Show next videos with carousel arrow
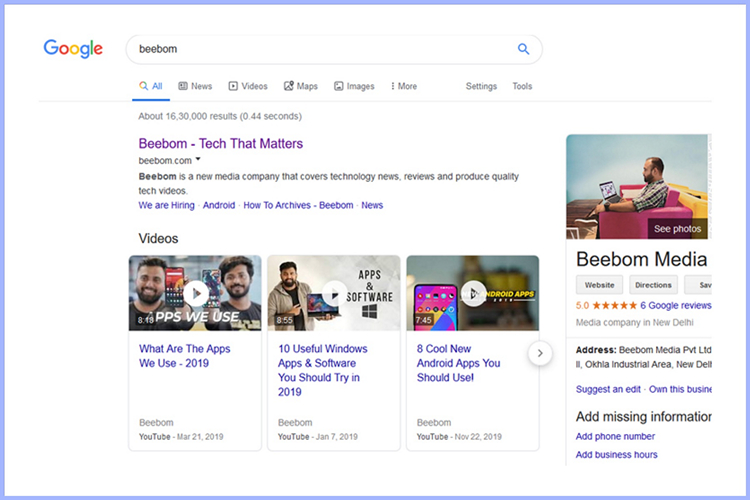750x500 pixels. point(540,353)
